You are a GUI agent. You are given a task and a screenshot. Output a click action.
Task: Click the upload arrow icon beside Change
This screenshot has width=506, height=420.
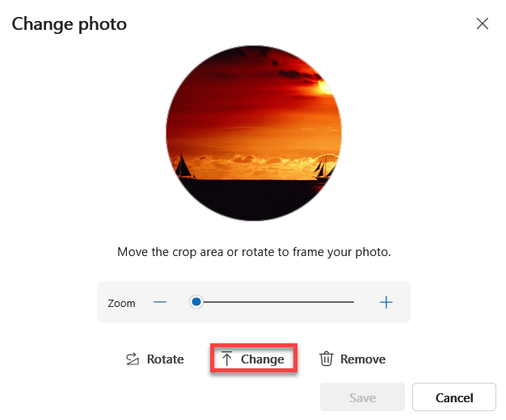tap(227, 359)
